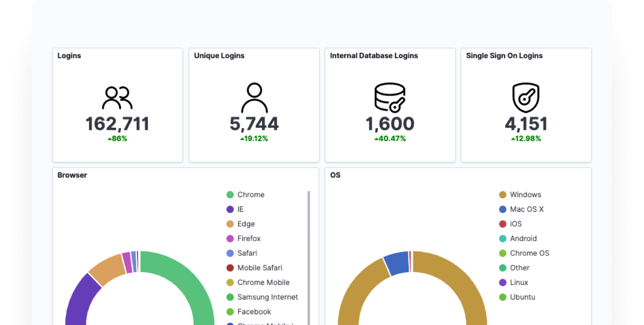Toggle the Firefox legend item
The width and height of the screenshot is (644, 325).
coord(249,238)
